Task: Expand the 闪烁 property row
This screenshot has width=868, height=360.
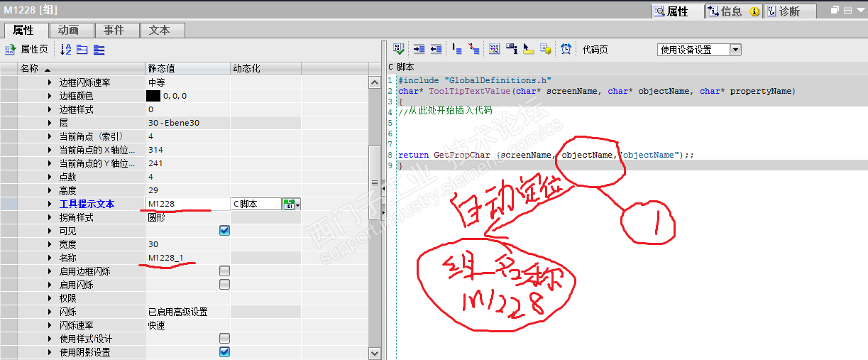Action: pos(50,312)
